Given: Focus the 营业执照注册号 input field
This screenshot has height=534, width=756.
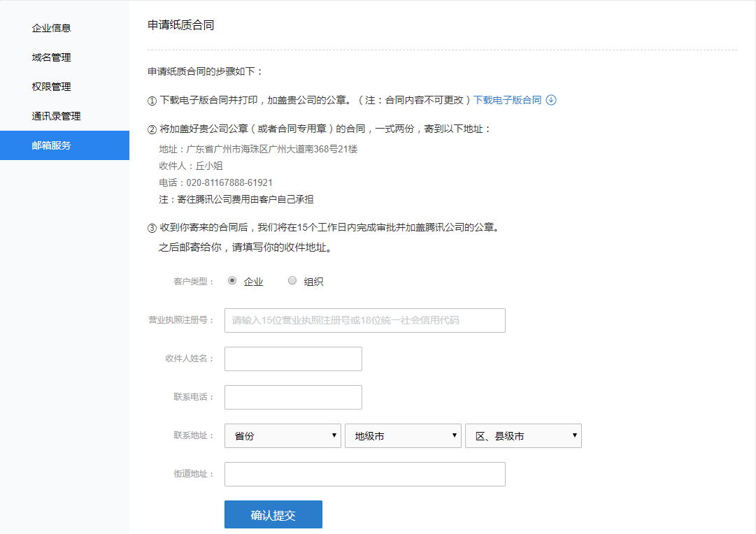Looking at the screenshot, I should [364, 320].
